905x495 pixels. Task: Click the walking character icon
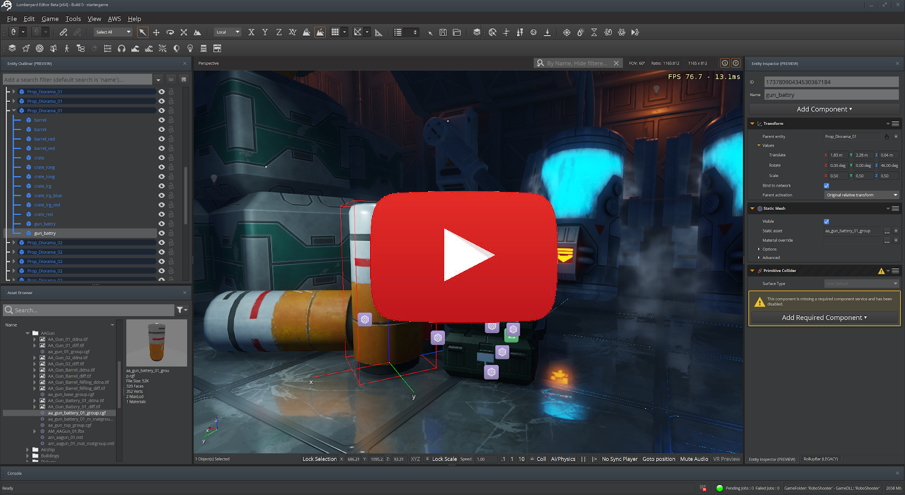pos(66,48)
